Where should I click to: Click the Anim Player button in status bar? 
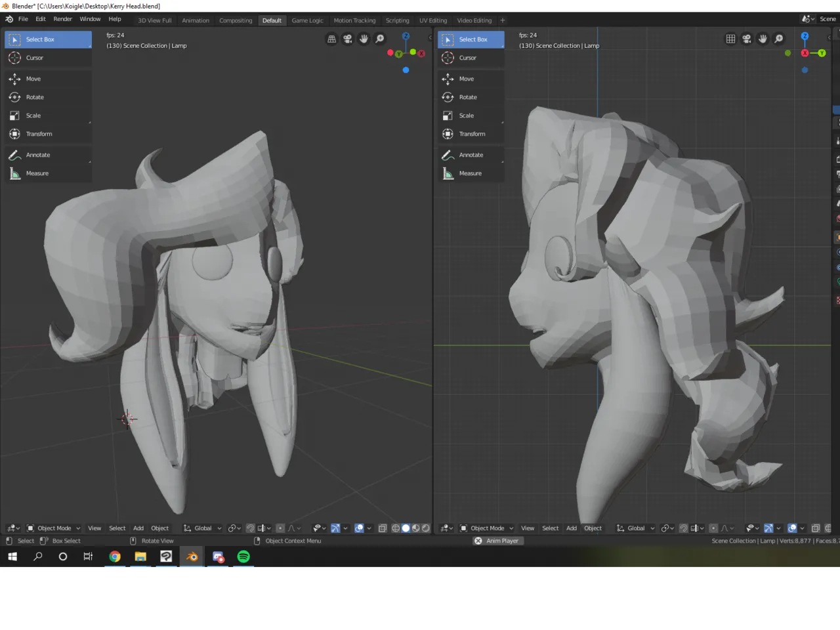497,541
